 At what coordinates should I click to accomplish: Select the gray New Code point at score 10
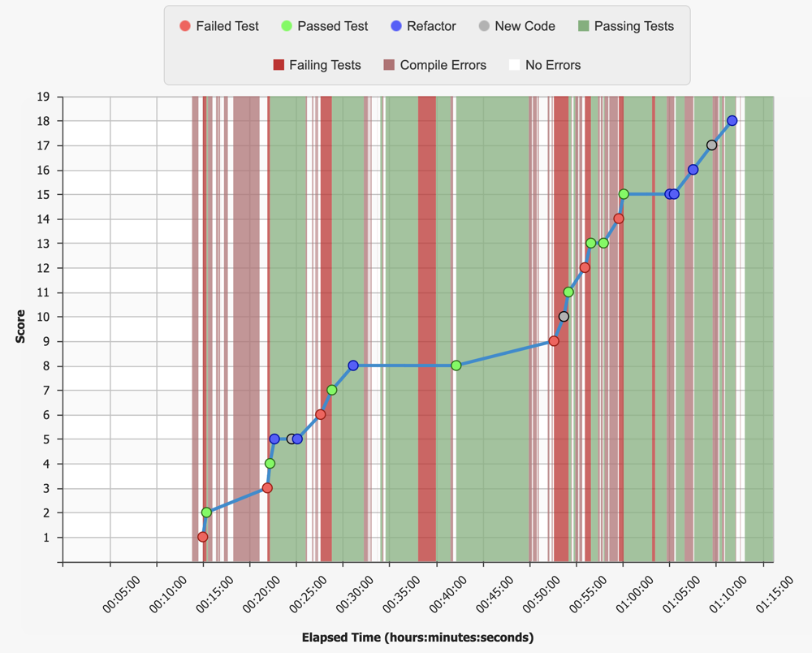point(564,317)
